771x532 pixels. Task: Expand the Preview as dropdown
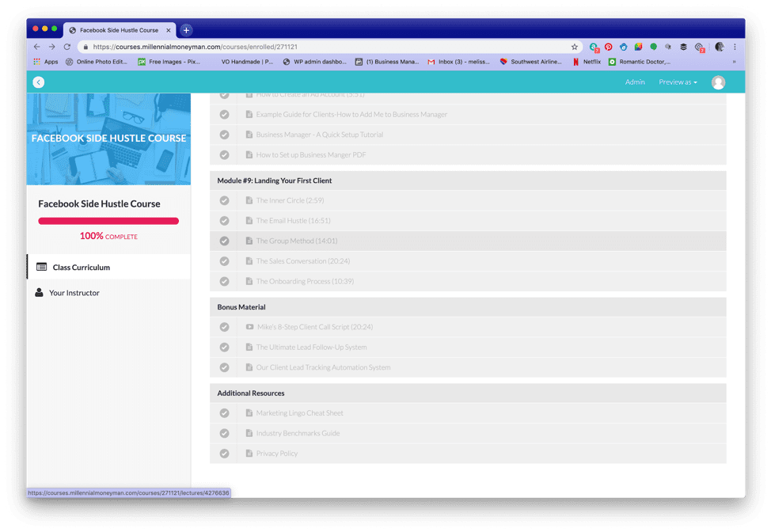[x=678, y=82]
